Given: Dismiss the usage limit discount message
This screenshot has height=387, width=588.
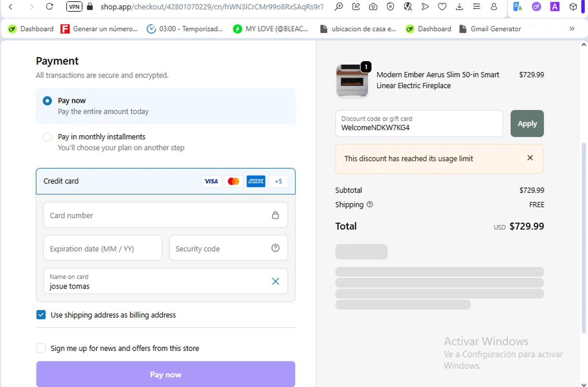Looking at the screenshot, I should click(x=530, y=158).
